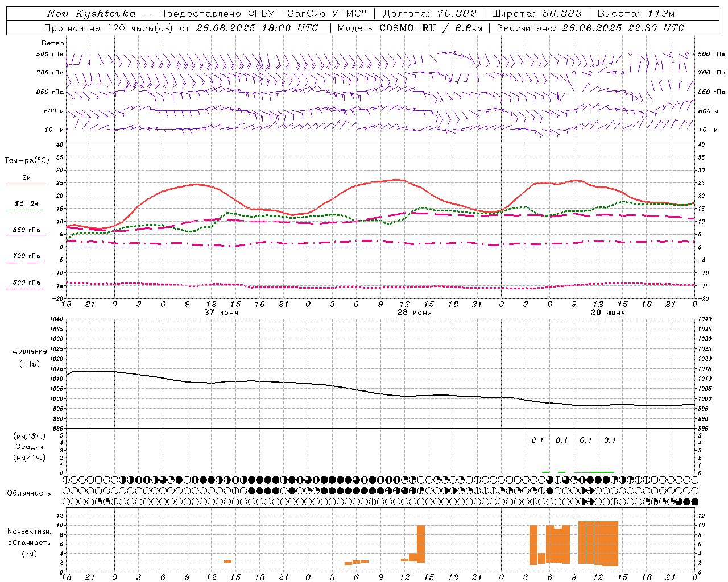The width and height of the screenshot is (728, 582).
Task: Select the 'Облачность' cloud cover label
Action: 29,493
